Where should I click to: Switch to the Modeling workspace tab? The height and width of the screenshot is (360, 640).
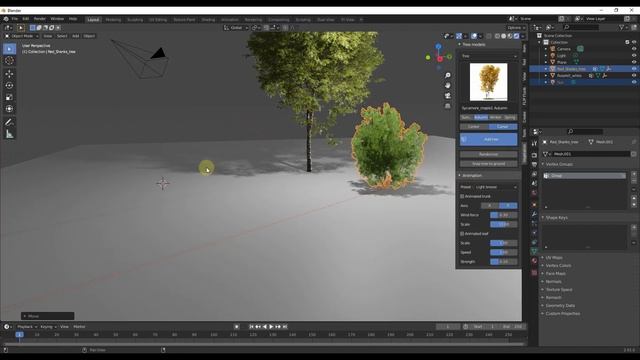pos(113,20)
